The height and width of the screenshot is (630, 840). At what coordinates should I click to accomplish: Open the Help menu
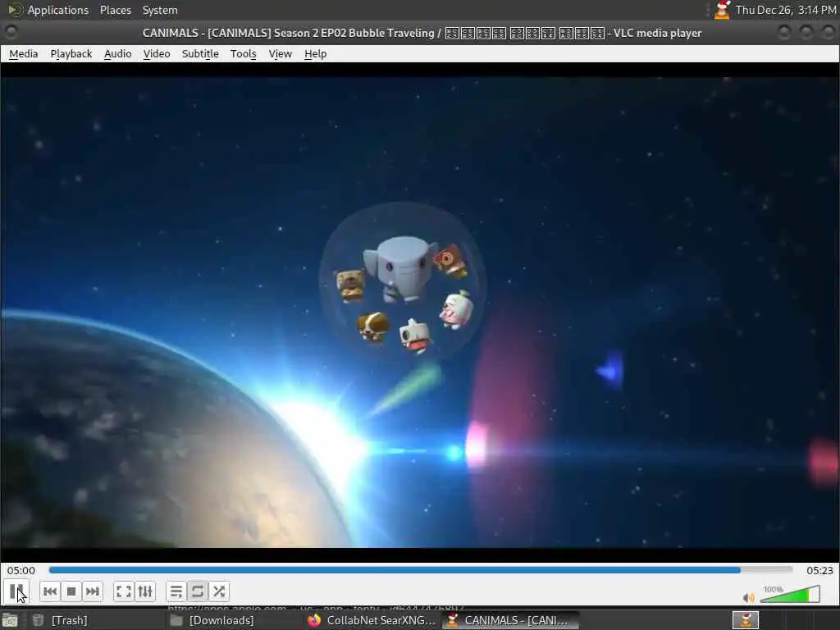tap(316, 53)
